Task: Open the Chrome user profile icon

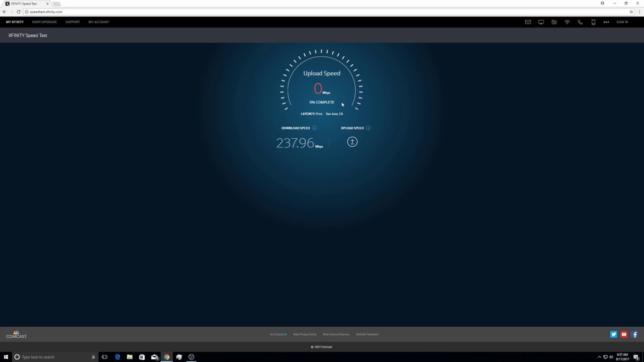Action: 602,3
